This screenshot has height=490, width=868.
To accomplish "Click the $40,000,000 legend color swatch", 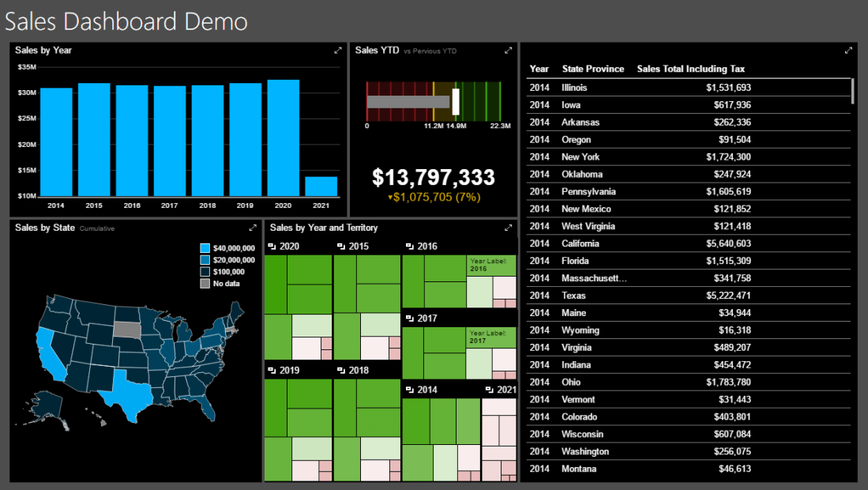I will (205, 248).
